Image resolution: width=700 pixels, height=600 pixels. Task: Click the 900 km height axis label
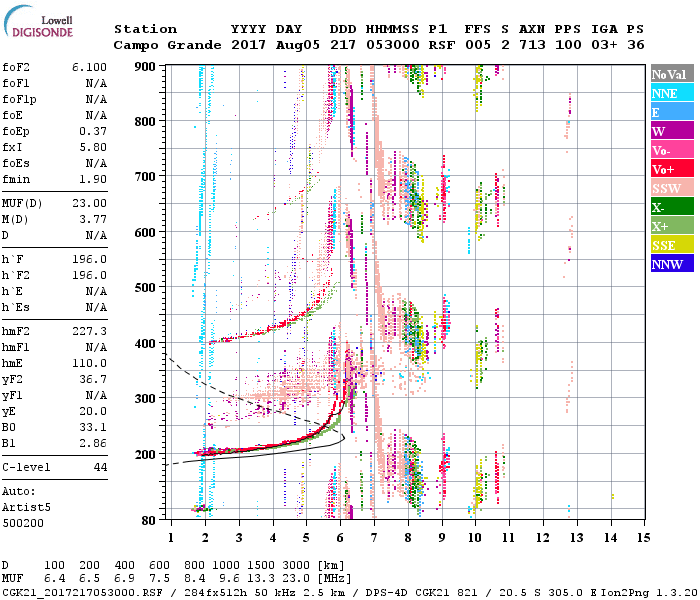[x=146, y=67]
